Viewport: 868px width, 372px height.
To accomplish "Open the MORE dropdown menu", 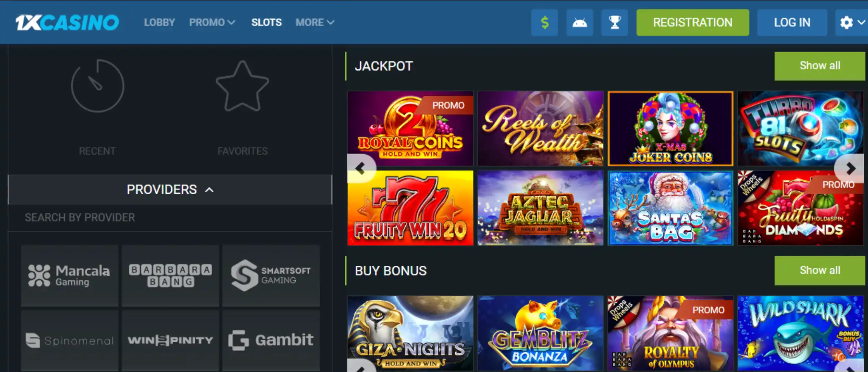I will pyautogui.click(x=315, y=22).
